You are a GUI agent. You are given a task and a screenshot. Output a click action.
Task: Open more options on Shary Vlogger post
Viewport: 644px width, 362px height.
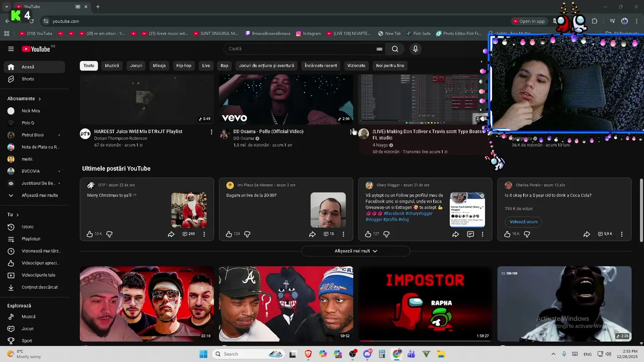tap(482, 234)
